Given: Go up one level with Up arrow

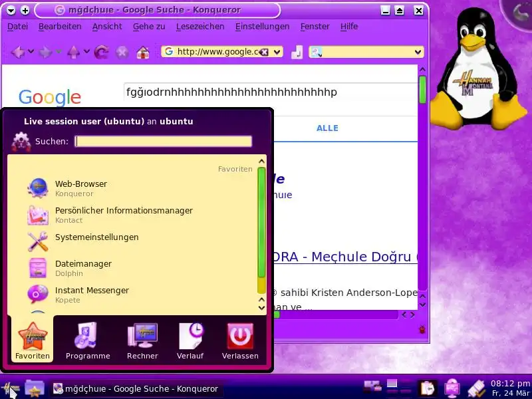Looking at the screenshot, I should point(73,53).
